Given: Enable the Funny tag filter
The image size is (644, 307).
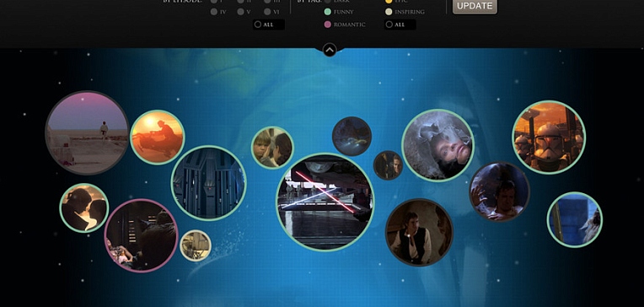Looking at the screenshot, I should [x=327, y=12].
